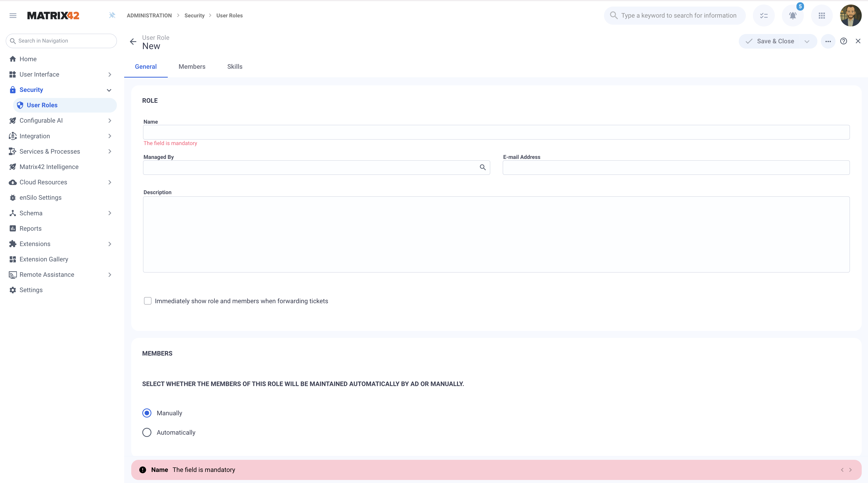Click the back arrow beside User Role
The height and width of the screenshot is (483, 868).
tap(133, 42)
